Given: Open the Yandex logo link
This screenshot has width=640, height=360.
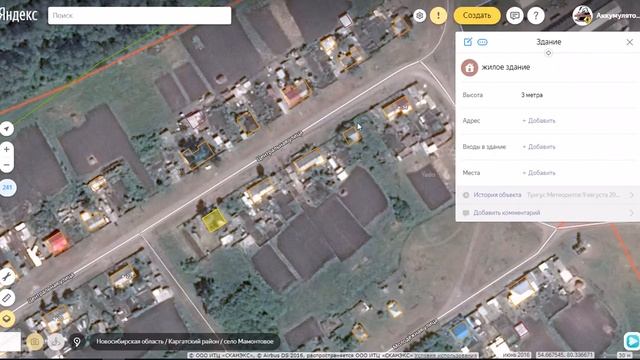Looking at the screenshot, I should coord(19,15).
